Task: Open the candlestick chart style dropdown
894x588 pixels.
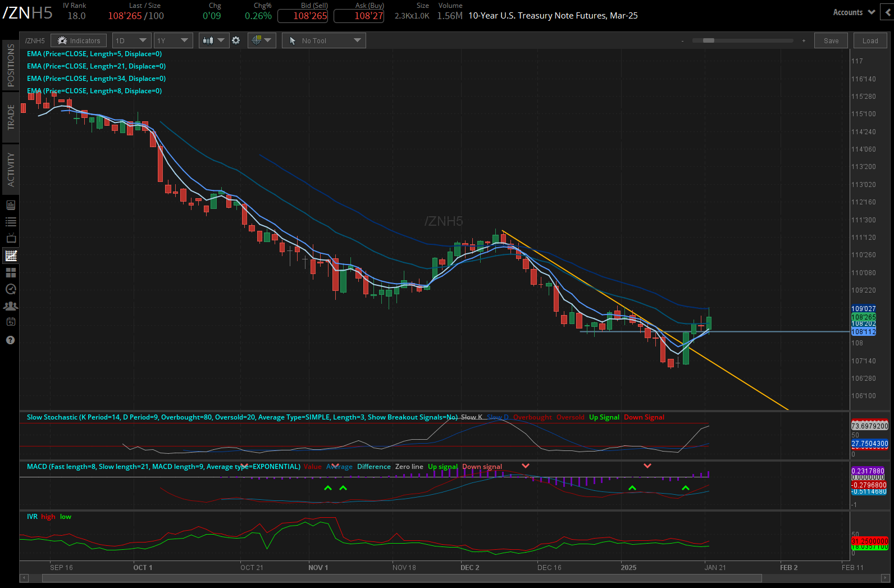Action: click(214, 40)
